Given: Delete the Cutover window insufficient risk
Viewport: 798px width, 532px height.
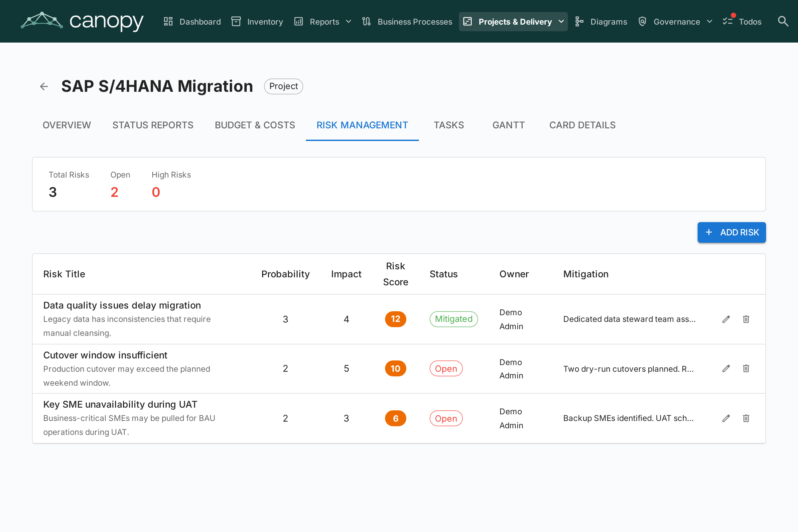Looking at the screenshot, I should coord(746,368).
